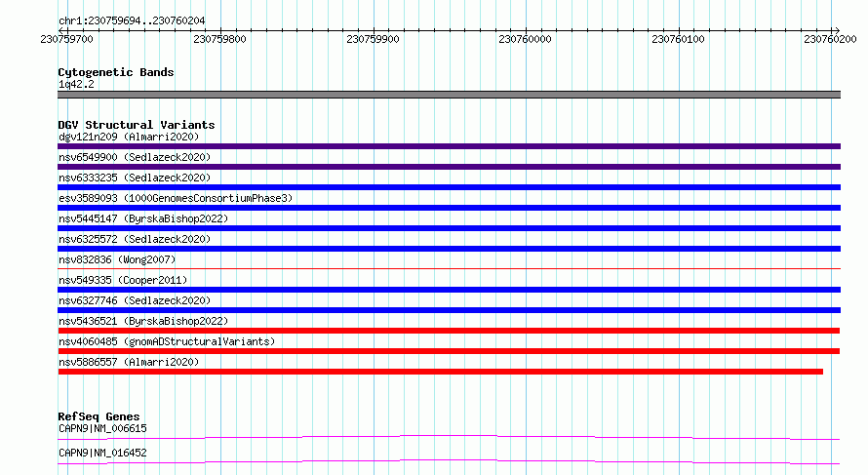Click the right arrow on ruler end
The width and height of the screenshot is (868, 475).
(x=837, y=30)
